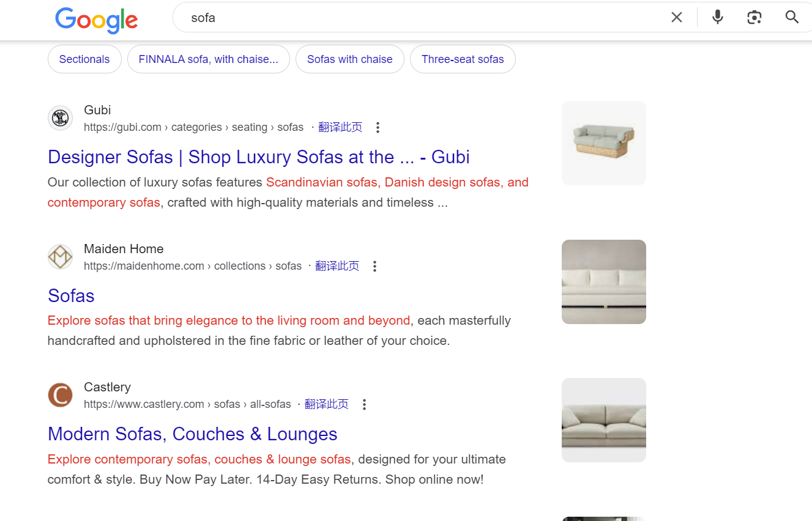Screen dimensions: 812x521
Task: Select the Three-seat sofas chip
Action: (x=463, y=59)
